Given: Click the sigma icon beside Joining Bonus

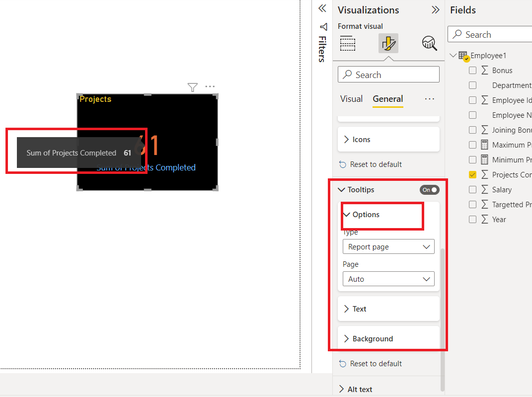Looking at the screenshot, I should point(485,130).
